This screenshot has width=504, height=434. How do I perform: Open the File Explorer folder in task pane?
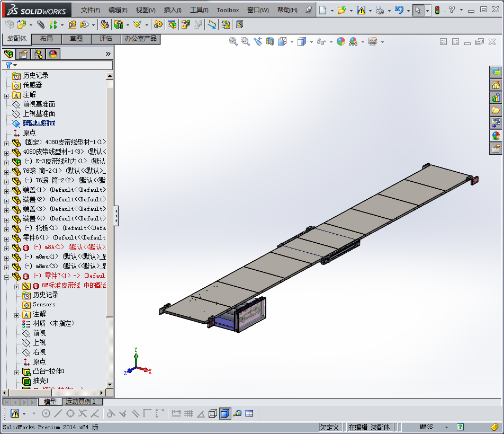[x=496, y=110]
